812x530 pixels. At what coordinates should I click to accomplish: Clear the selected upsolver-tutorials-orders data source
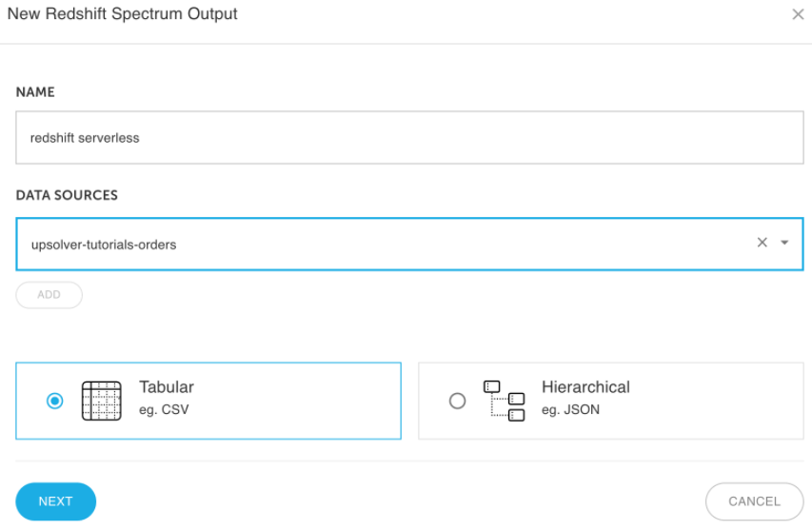(x=762, y=243)
